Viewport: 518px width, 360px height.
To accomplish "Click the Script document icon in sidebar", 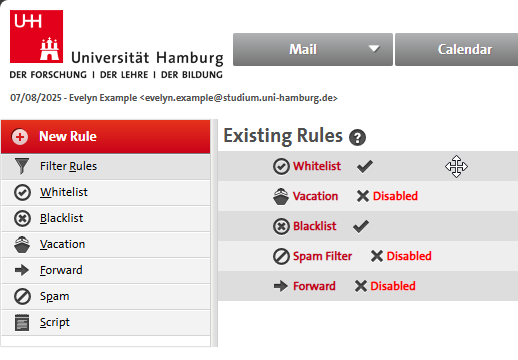I will 22,322.
